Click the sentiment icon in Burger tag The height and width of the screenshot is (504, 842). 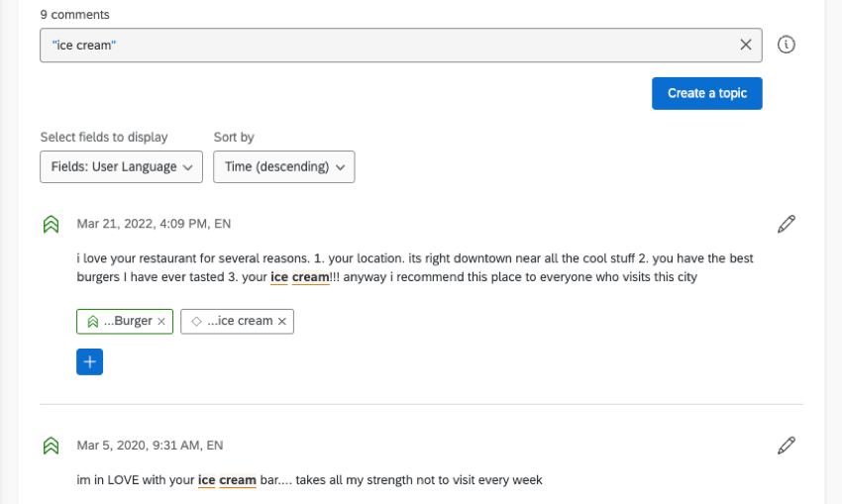tap(92, 321)
